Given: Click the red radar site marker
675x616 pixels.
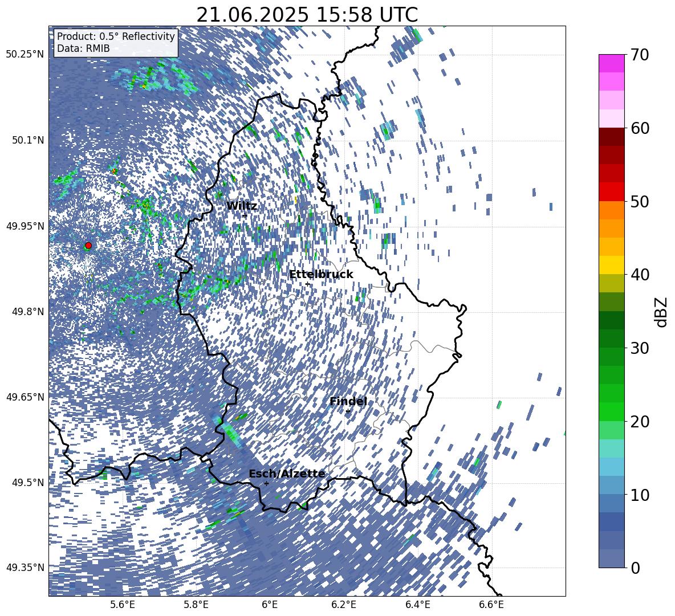Looking at the screenshot, I should (x=88, y=246).
